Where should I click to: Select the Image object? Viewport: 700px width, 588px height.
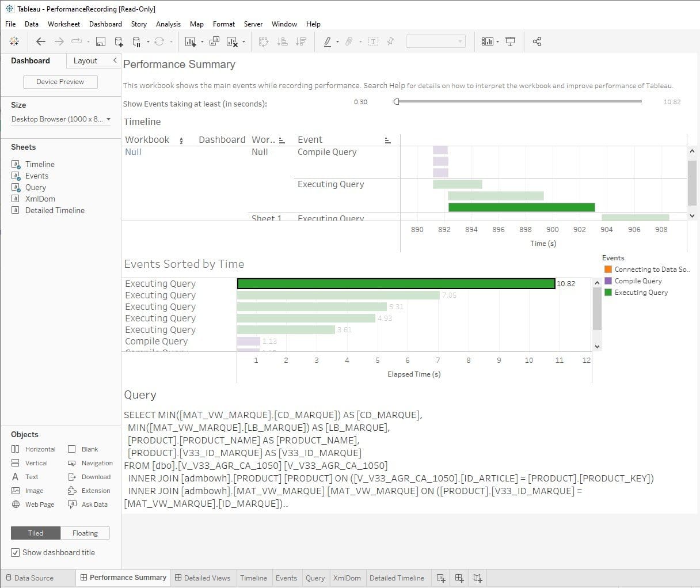tap(28, 491)
